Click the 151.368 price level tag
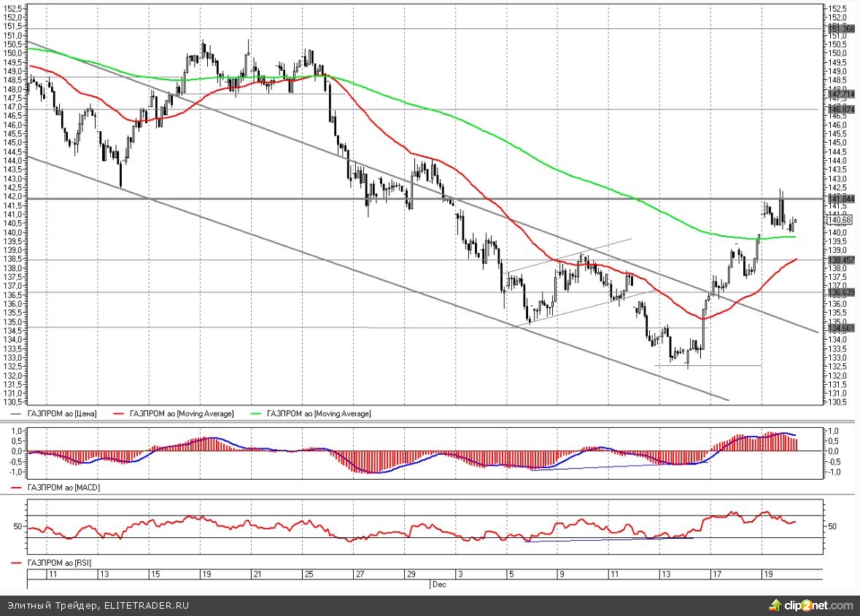860x616 pixels. pos(840,28)
